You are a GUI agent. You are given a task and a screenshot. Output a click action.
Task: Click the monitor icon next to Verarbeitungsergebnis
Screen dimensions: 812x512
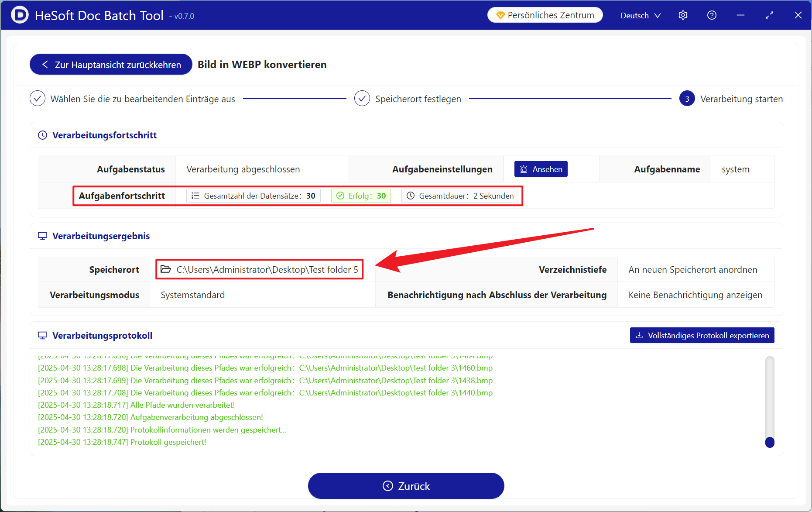click(42, 236)
